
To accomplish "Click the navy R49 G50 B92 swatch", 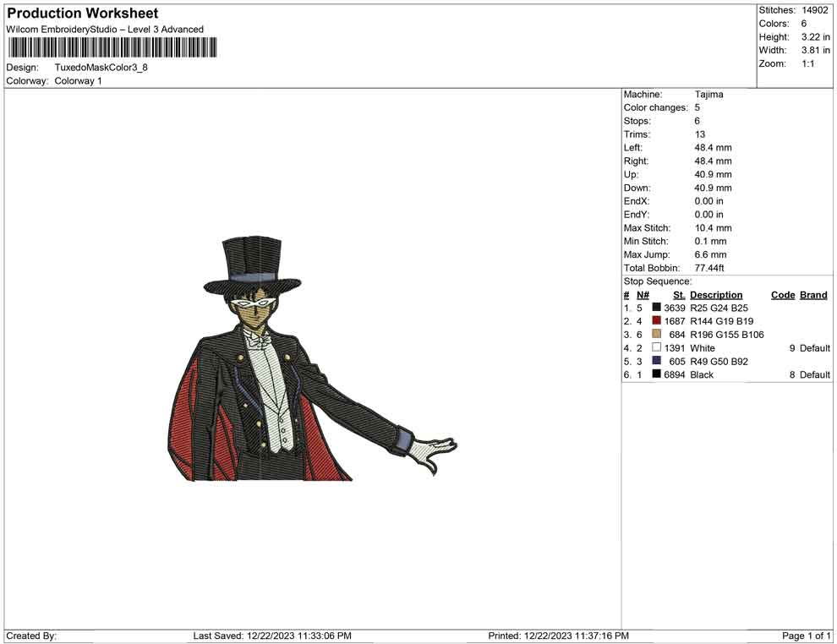I will [657, 361].
